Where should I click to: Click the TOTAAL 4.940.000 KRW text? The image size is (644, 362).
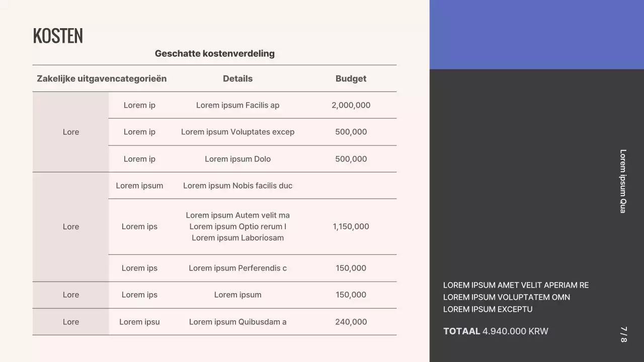point(496,331)
